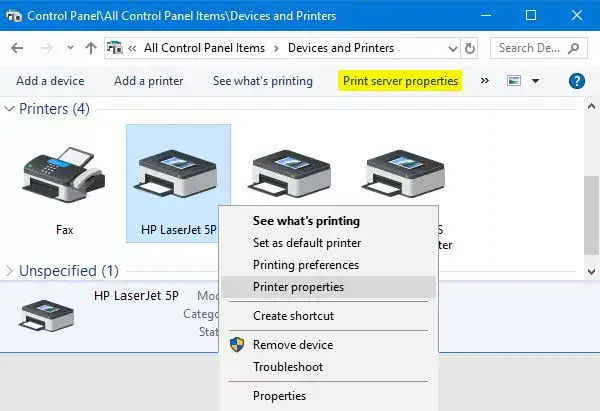Select All Control Panel Items breadcrumb
This screenshot has height=411, width=600.
(204, 48)
